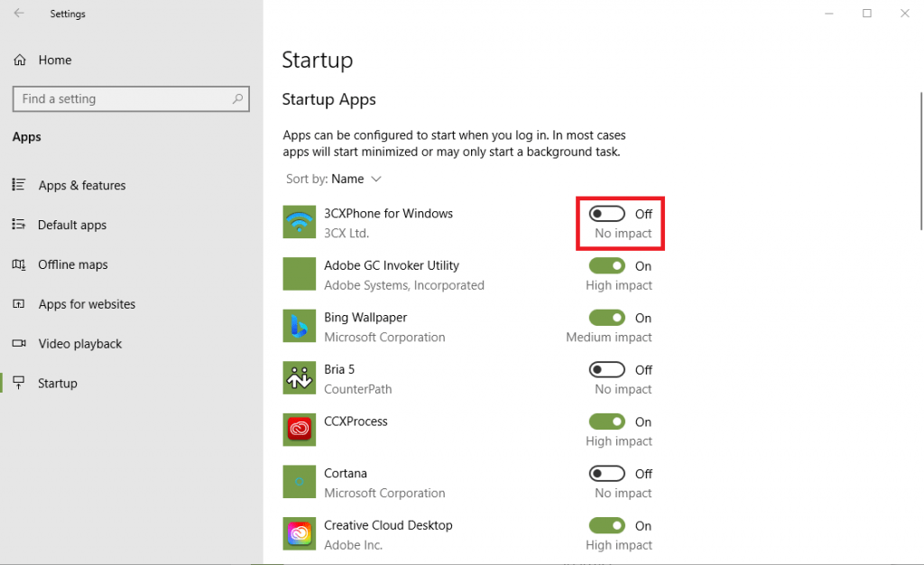
Task: Click the CounterPath publisher text
Action: coord(357,389)
